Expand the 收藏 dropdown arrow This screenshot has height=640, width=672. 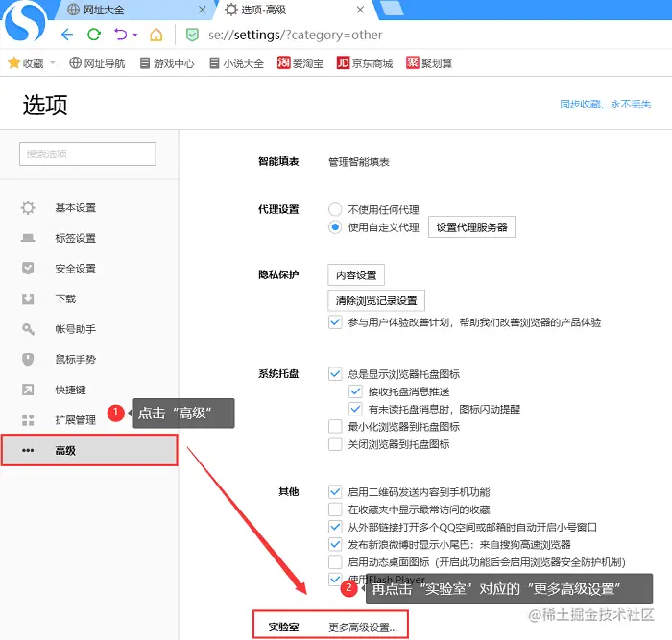(53, 63)
